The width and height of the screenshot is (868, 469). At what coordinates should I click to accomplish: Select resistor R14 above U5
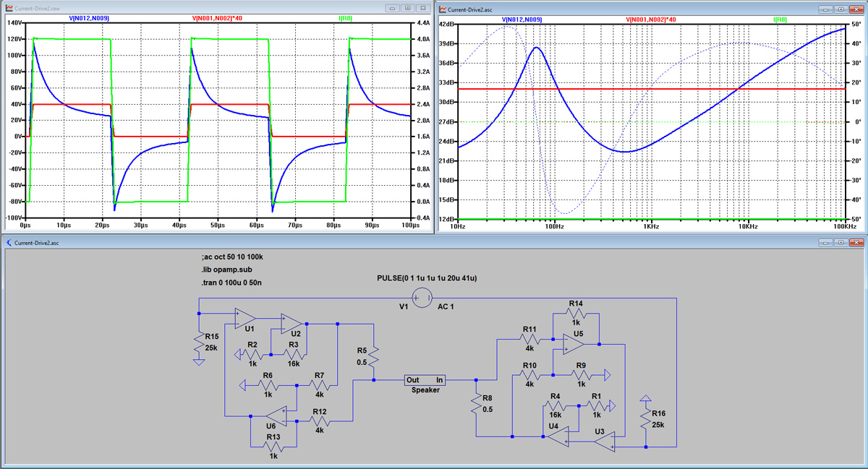pyautogui.click(x=575, y=314)
